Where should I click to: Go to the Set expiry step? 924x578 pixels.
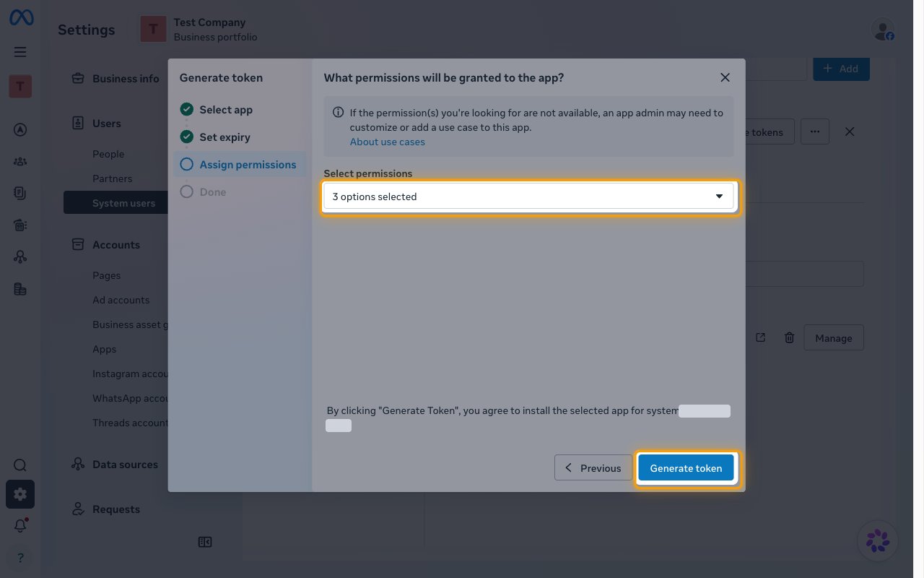[225, 137]
